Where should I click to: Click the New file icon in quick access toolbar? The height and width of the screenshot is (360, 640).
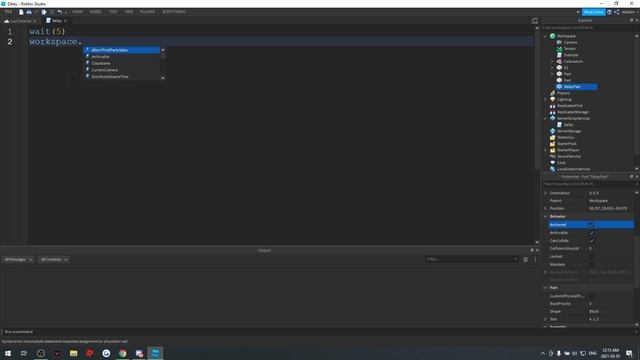pos(21,12)
